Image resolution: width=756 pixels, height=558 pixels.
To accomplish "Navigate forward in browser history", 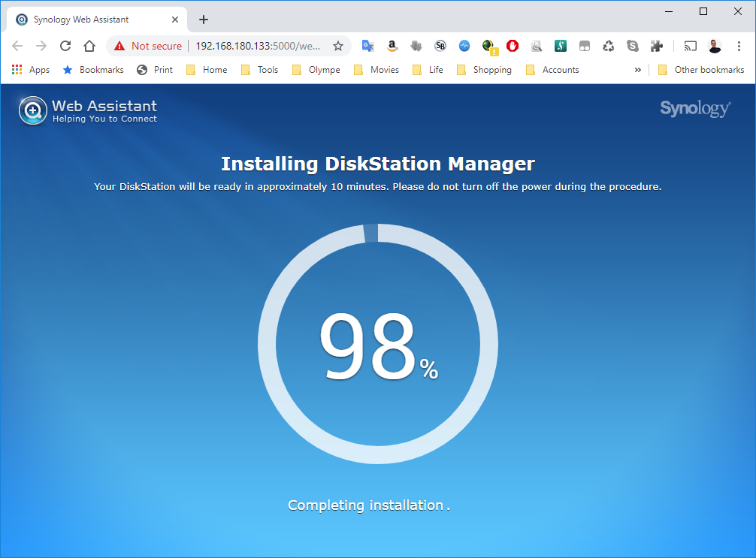I will (41, 46).
